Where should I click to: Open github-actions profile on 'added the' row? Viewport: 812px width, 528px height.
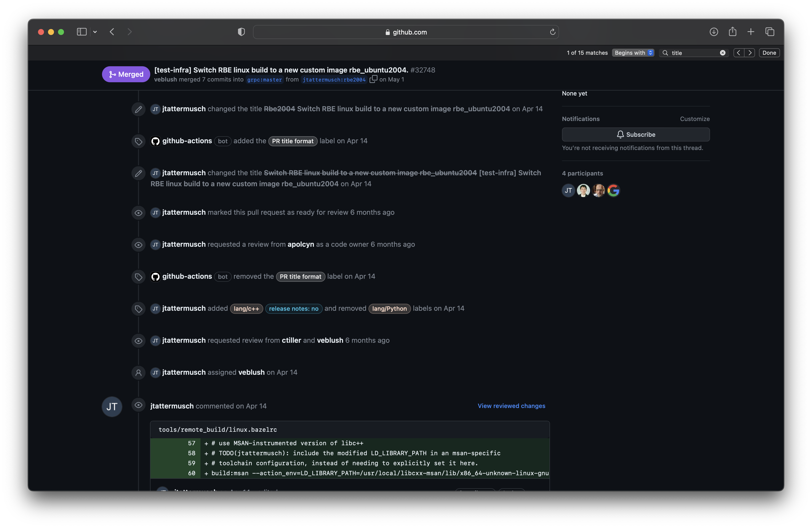coord(187,140)
